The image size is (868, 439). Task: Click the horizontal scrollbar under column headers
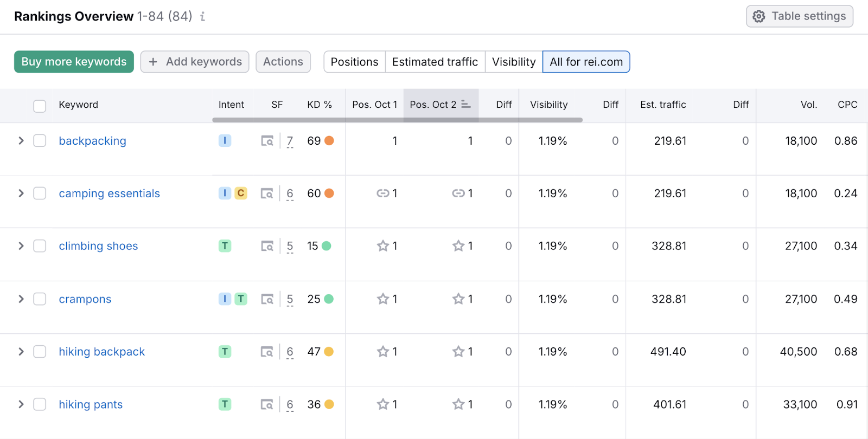pos(397,120)
